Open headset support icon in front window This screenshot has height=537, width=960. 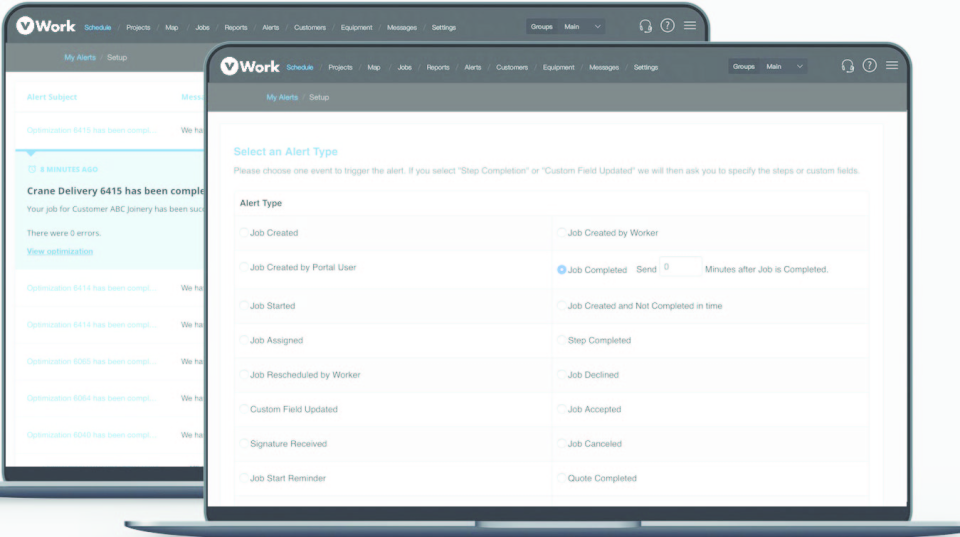[847, 66]
